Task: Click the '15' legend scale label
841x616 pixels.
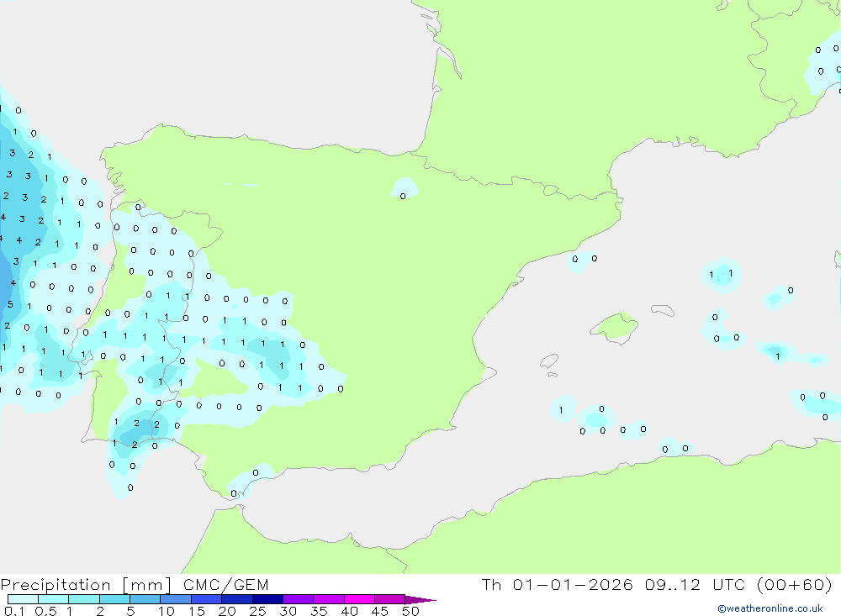Action: [197, 611]
